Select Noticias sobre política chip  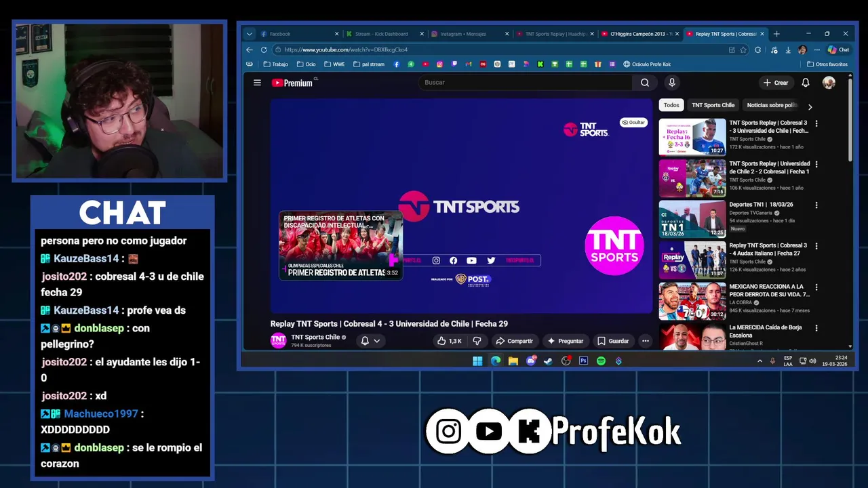pyautogui.click(x=771, y=106)
